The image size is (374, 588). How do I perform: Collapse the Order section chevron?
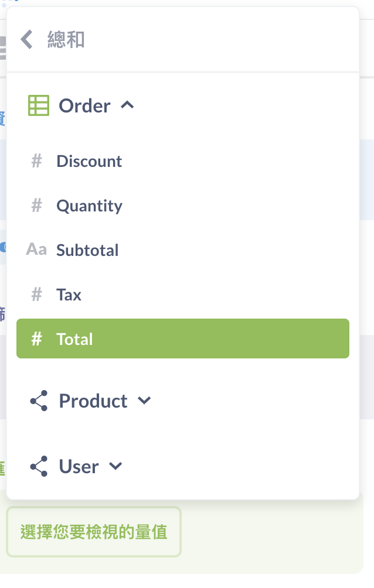coord(127,105)
